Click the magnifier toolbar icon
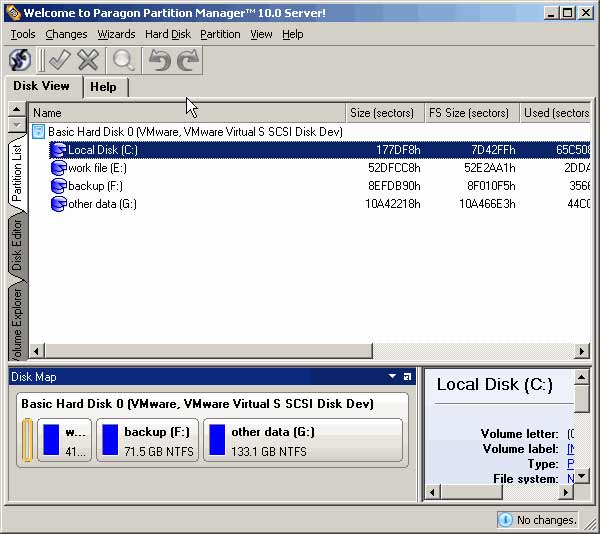This screenshot has width=600, height=534. 123,60
